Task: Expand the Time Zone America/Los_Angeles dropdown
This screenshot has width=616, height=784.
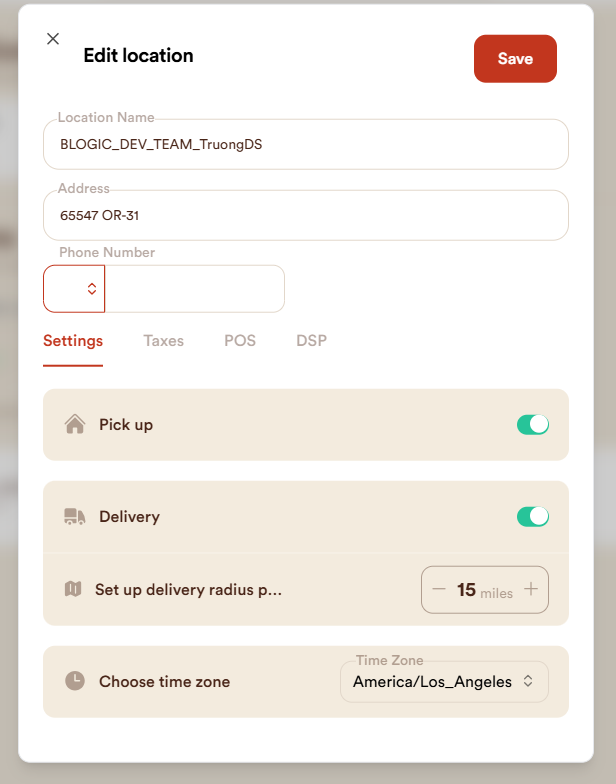Action: pyautogui.click(x=444, y=682)
